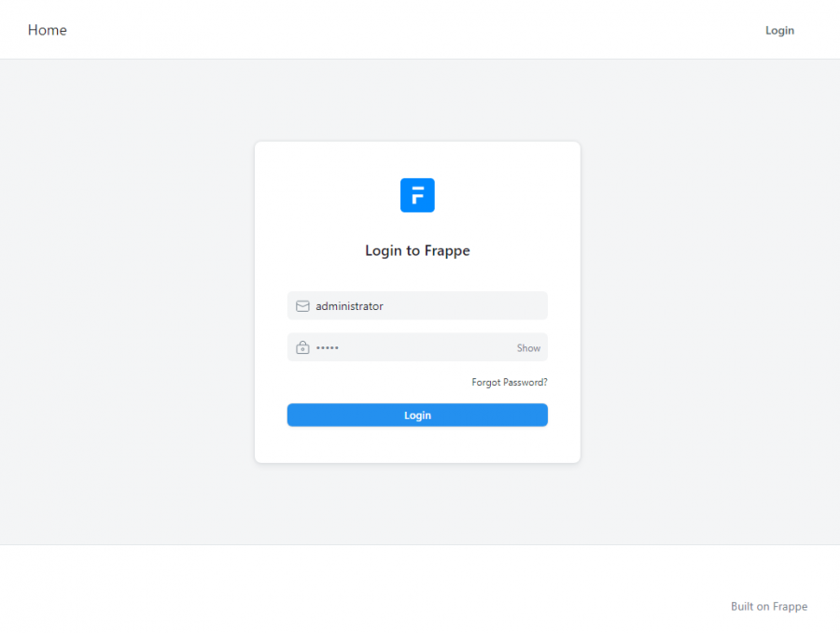Follow the Built on Frappe footer link

769,606
